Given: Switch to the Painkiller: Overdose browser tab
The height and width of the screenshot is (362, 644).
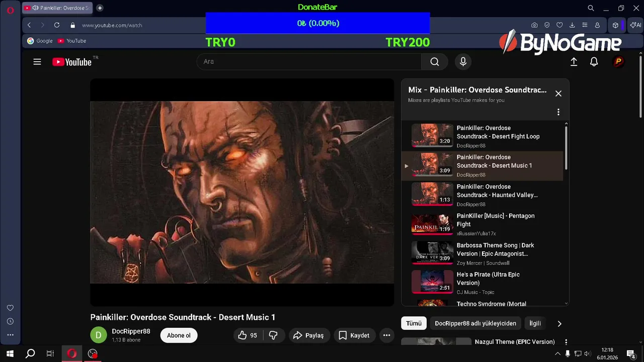Looking at the screenshot, I should 57,8.
